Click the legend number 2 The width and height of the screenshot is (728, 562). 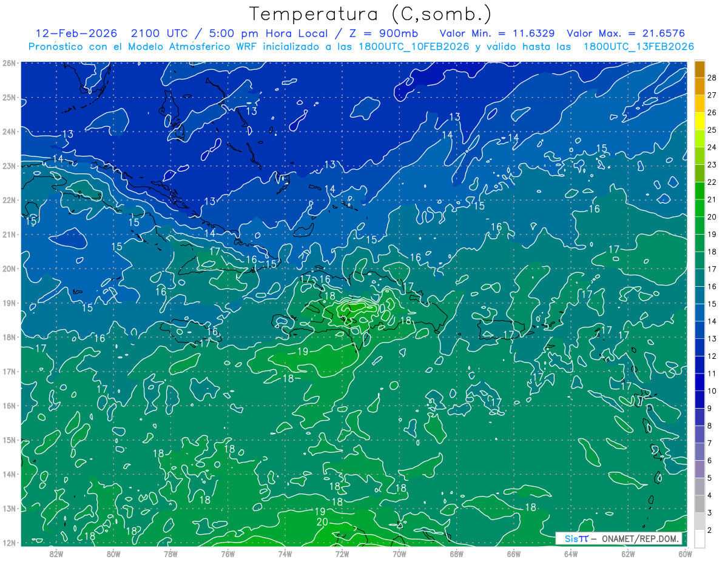[710, 530]
